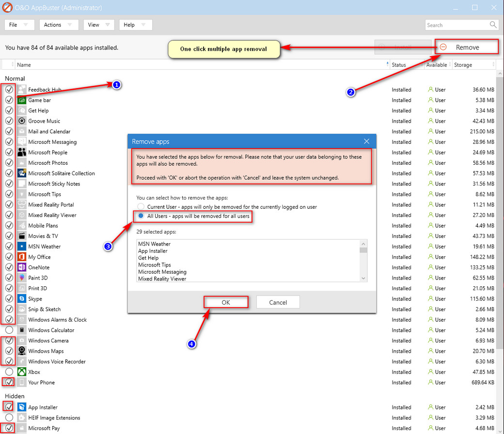Click the Get Help app icon
Image resolution: width=504 pixels, height=434 pixels.
coord(21,110)
